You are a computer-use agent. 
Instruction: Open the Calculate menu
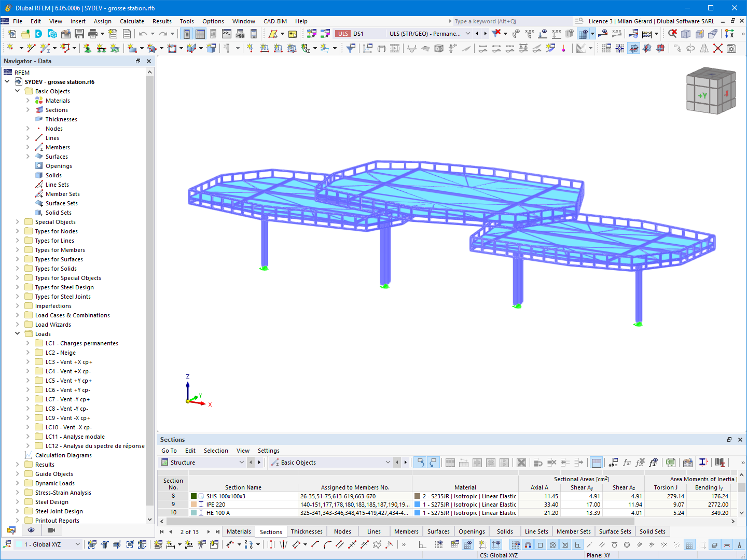point(132,21)
